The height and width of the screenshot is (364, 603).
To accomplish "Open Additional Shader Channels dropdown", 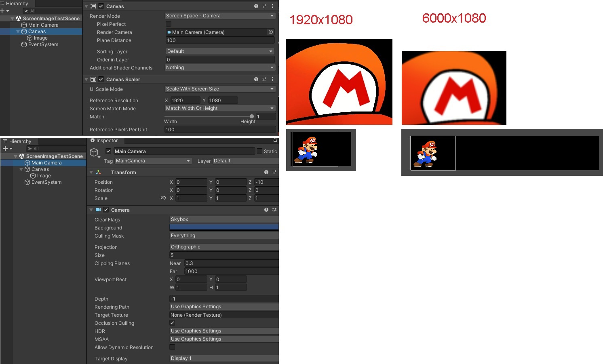I will coord(220,67).
